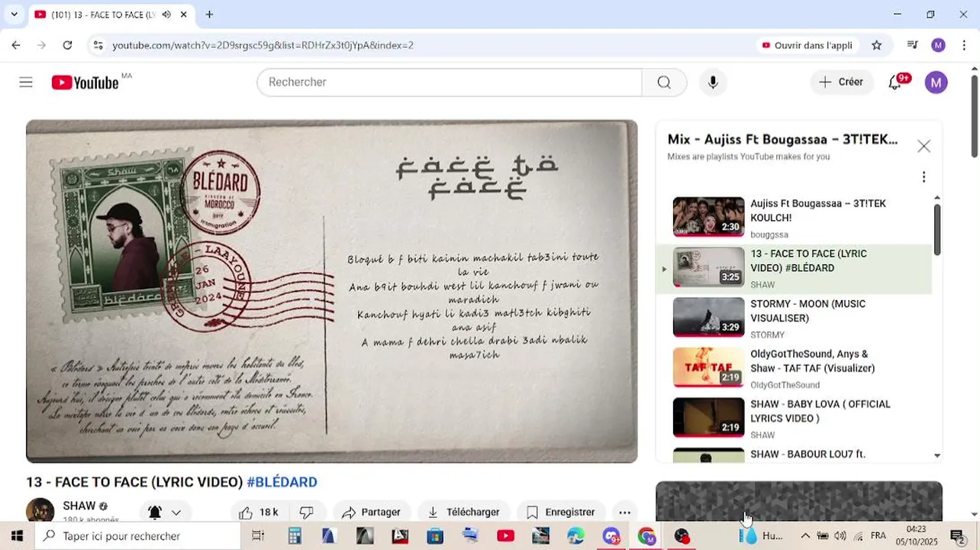Viewport: 980px width, 550px height.
Task: Click the main video player
Action: [x=331, y=291]
